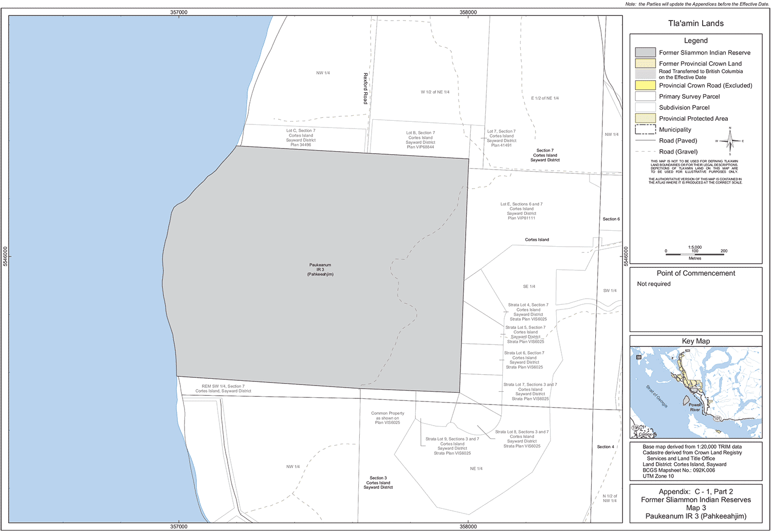
Task: Click the Primary Survey Parcel legend box
Action: (x=645, y=97)
